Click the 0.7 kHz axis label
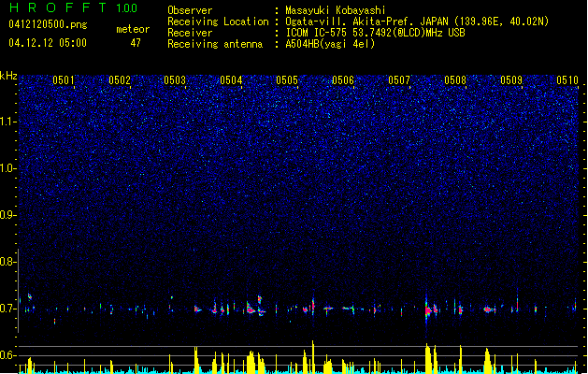Screen dimensions: 588x374 click(x=8, y=309)
